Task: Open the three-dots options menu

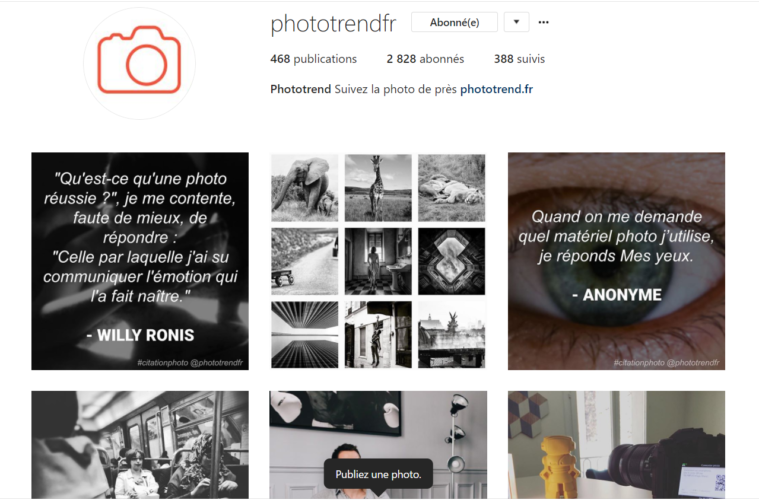Action: pyautogui.click(x=544, y=22)
